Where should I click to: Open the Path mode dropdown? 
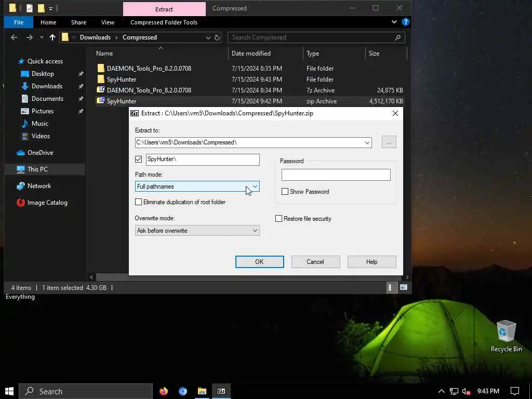[x=197, y=187]
